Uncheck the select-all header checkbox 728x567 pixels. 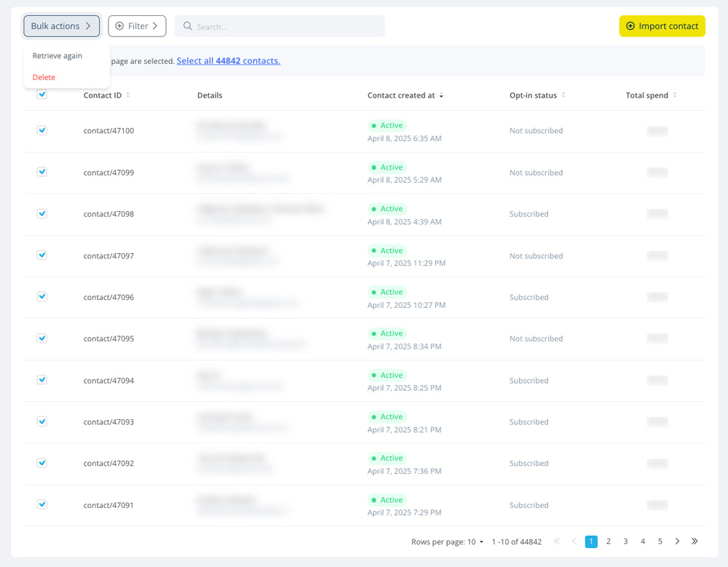coord(41,95)
